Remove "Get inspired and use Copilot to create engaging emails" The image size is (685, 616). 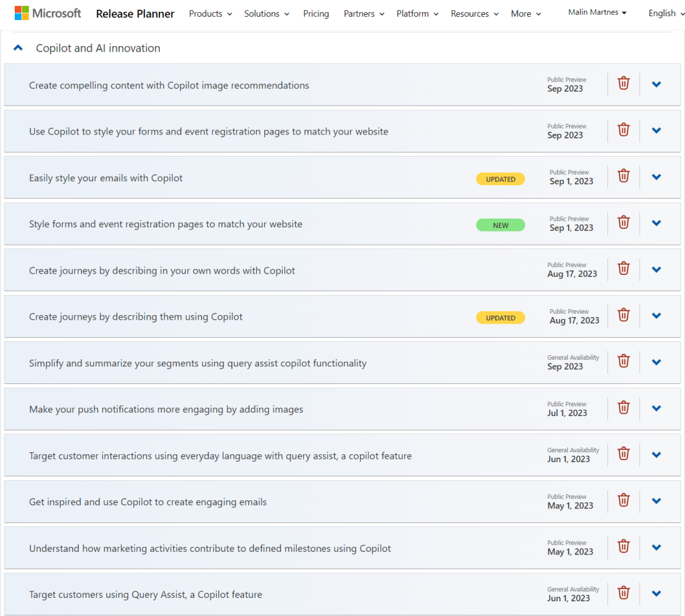coord(623,500)
